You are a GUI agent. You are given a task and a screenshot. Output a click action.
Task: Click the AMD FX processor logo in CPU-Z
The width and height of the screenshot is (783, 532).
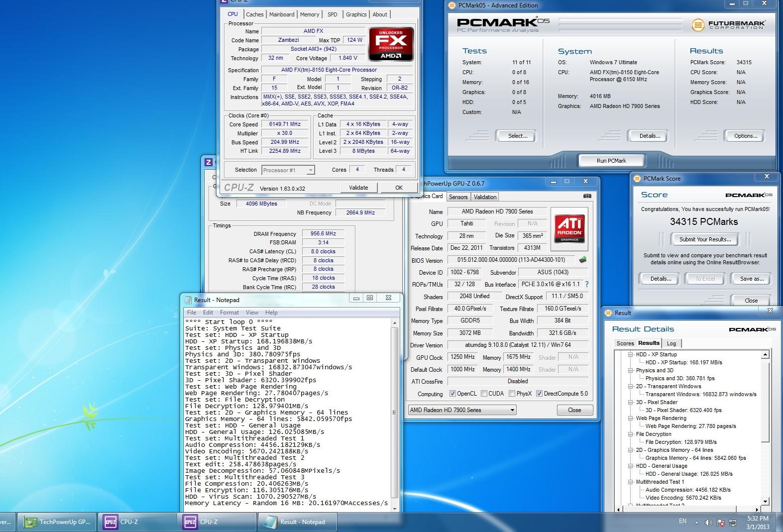point(391,44)
